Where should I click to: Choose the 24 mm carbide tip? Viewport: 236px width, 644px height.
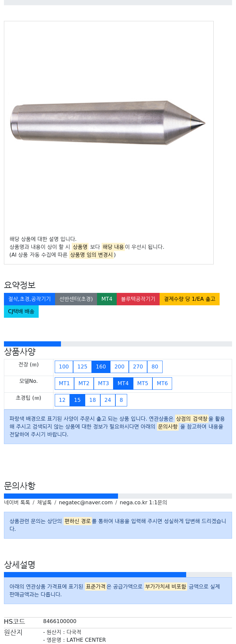pos(108,400)
